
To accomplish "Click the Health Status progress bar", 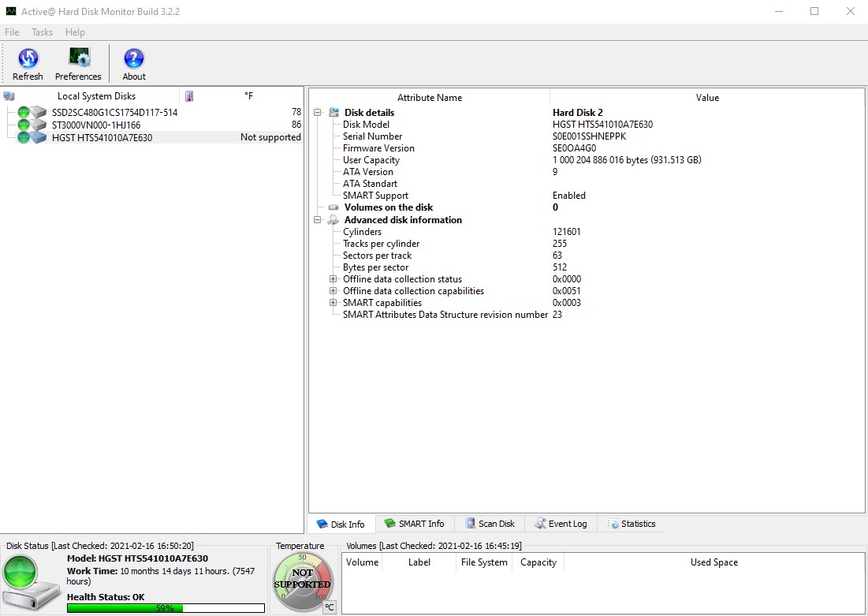I will click(164, 607).
